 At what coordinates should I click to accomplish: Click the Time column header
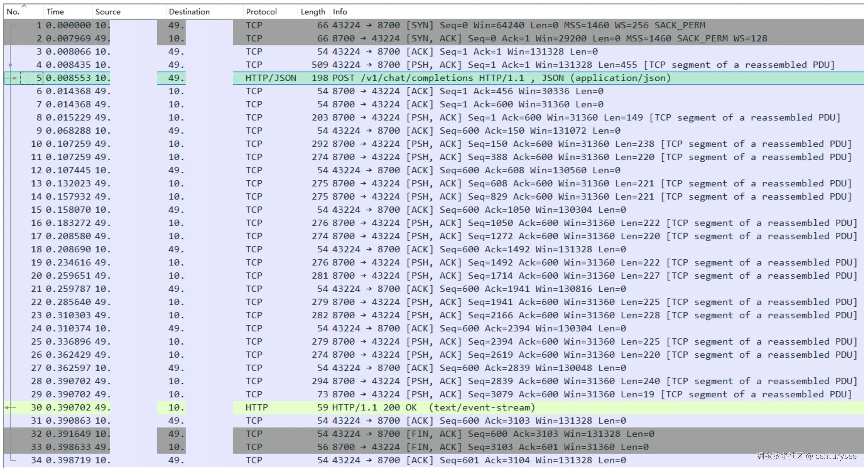(x=55, y=12)
